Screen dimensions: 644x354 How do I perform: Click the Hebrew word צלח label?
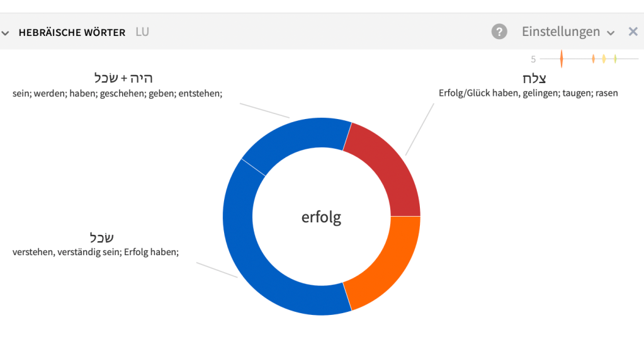(x=534, y=79)
